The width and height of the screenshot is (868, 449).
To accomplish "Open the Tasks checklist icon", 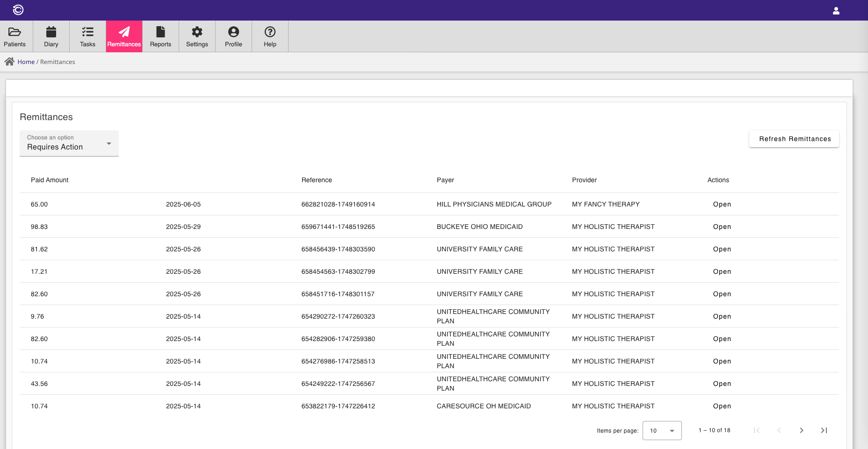I will [87, 32].
